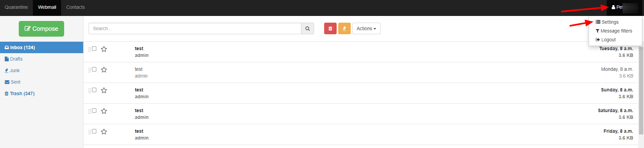The image size is (644, 148).
Task: Tick the checkbox for Tuesday's message
Action: [94, 49]
